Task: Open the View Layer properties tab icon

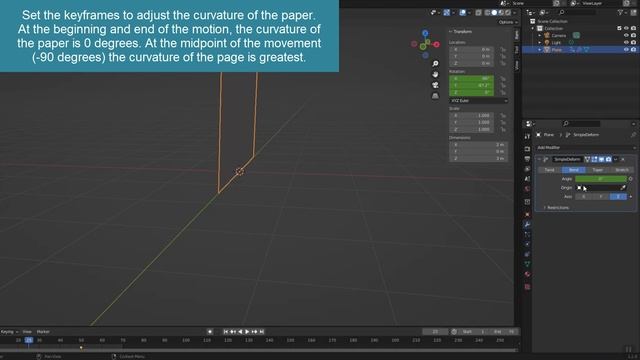Action: (527, 169)
